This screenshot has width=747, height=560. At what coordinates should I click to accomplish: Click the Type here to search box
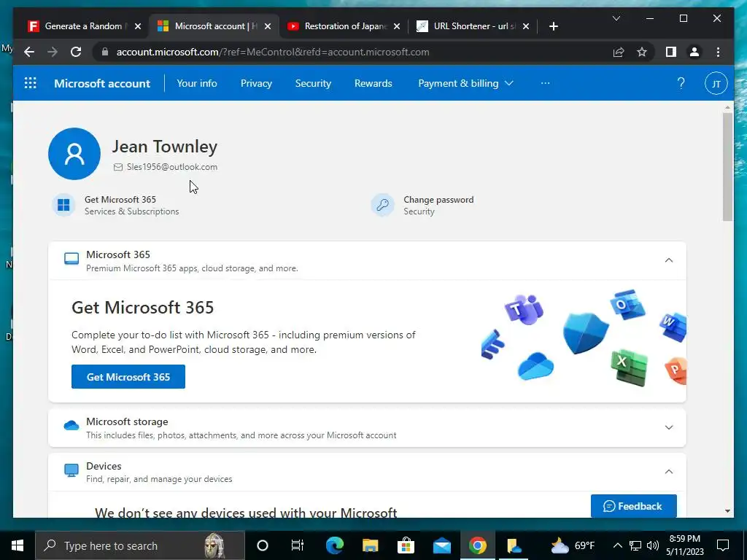(140, 545)
